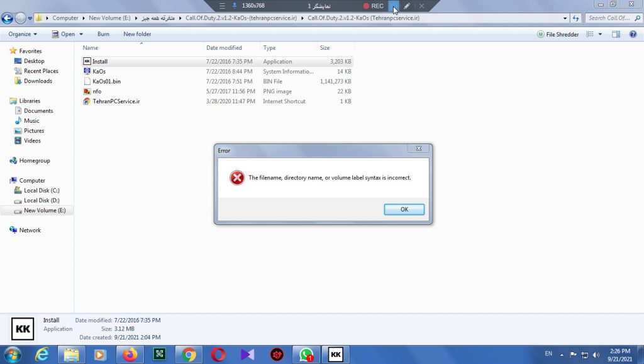Open the Change your view dropdown arrow
The height and width of the screenshot is (364, 644).
(600, 34)
